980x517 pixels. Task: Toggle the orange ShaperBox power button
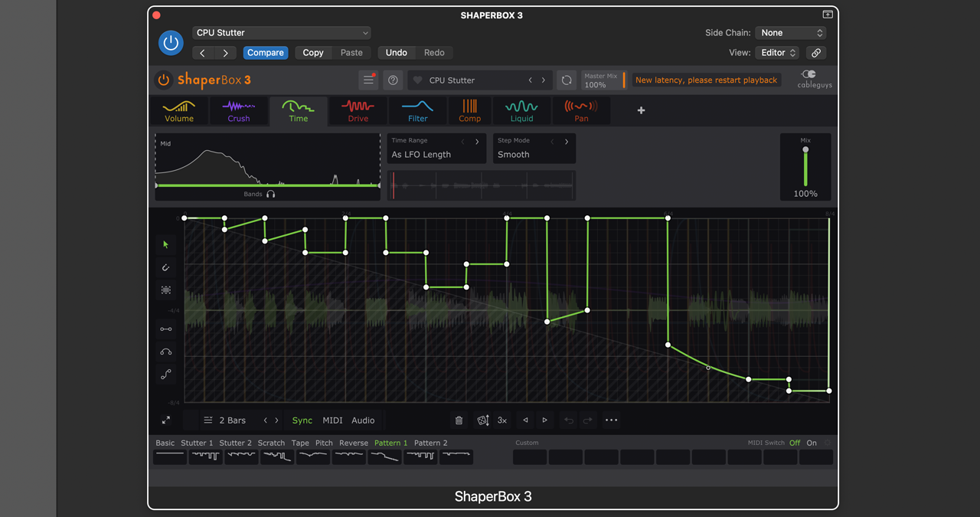163,80
